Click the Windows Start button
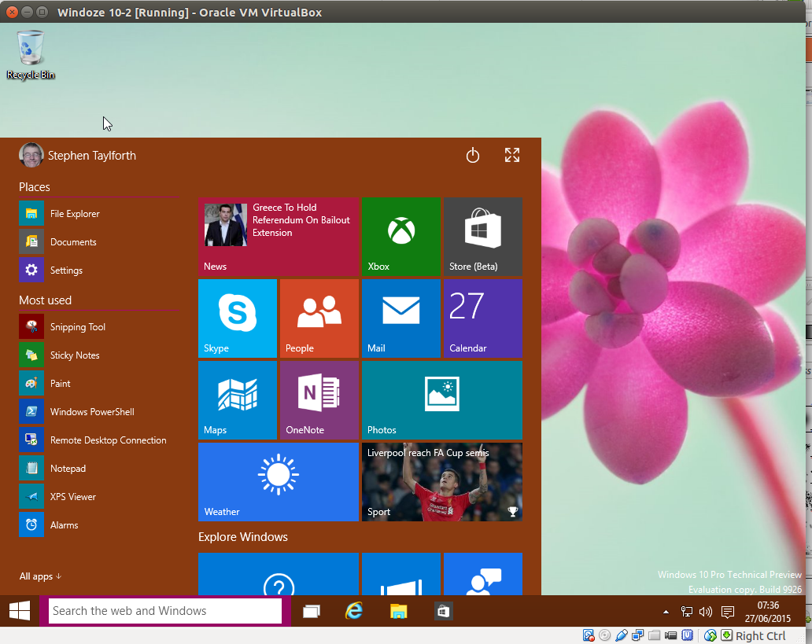 coord(20,611)
